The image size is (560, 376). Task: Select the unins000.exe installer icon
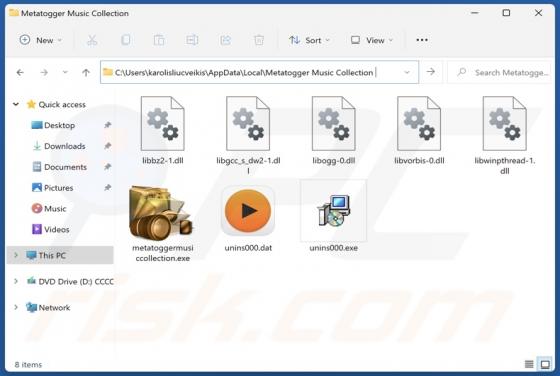pos(334,211)
